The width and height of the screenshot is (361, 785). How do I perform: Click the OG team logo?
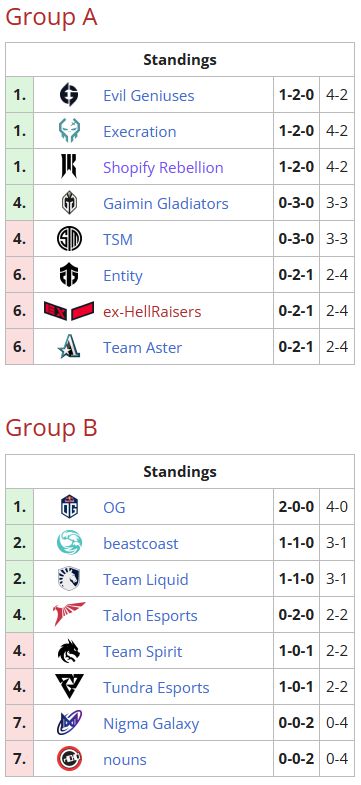[69, 507]
